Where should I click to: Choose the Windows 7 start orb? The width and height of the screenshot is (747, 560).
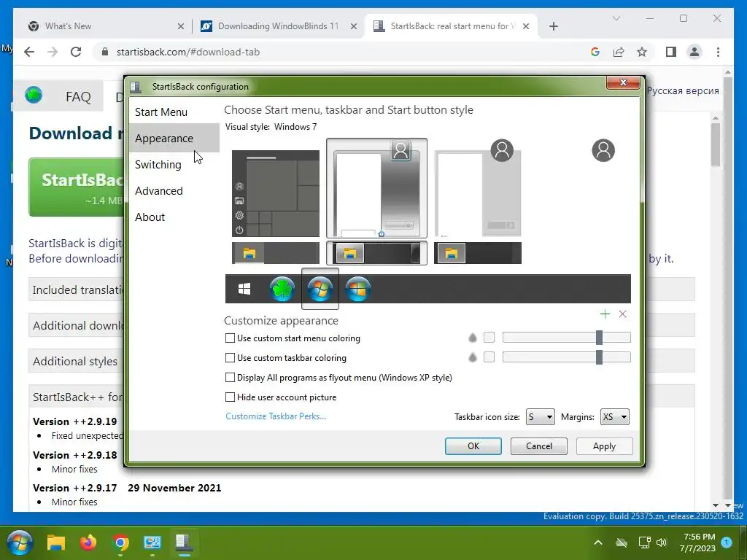(x=320, y=289)
